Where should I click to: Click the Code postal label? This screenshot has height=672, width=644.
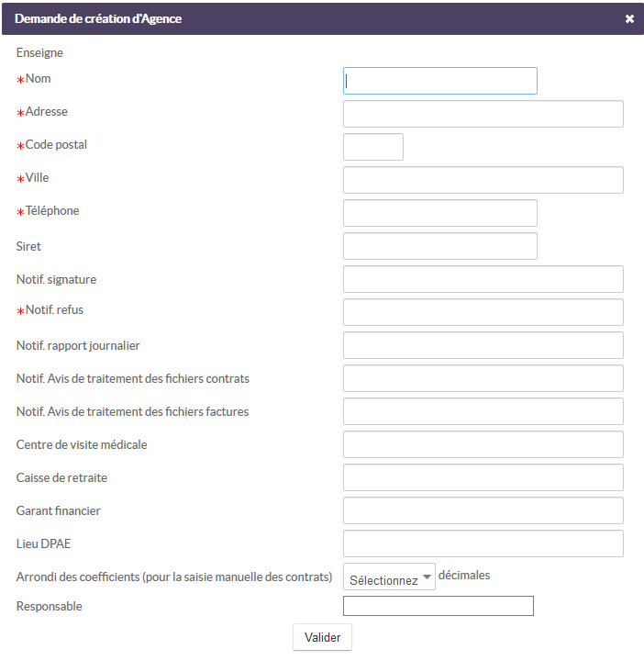[x=56, y=145]
